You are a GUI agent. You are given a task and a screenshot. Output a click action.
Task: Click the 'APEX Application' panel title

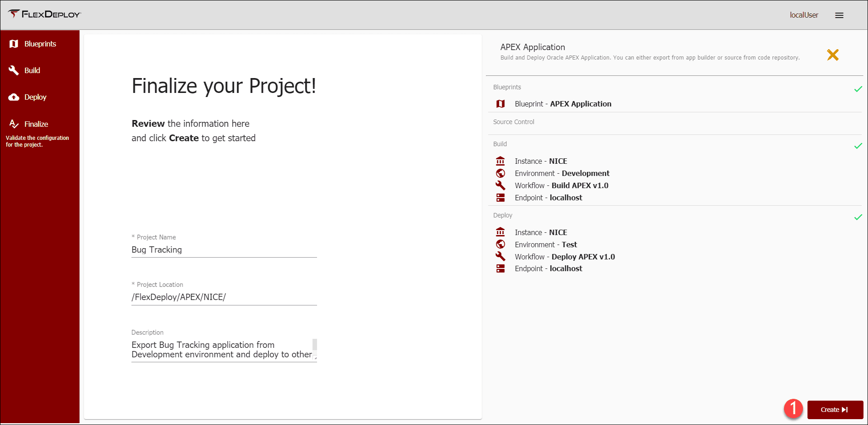click(532, 47)
